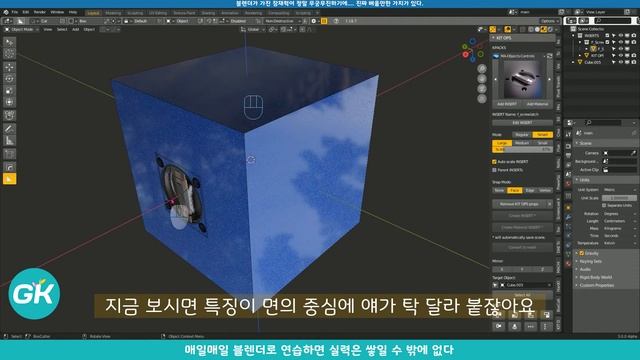
Task: Activate the highlighted BoxCutter tool
Action: 9,179
